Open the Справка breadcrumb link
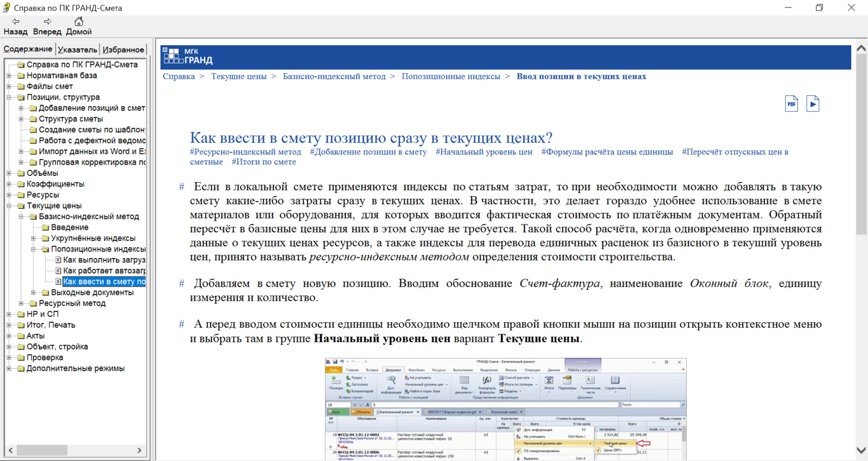This screenshot has width=868, height=461. (x=179, y=76)
